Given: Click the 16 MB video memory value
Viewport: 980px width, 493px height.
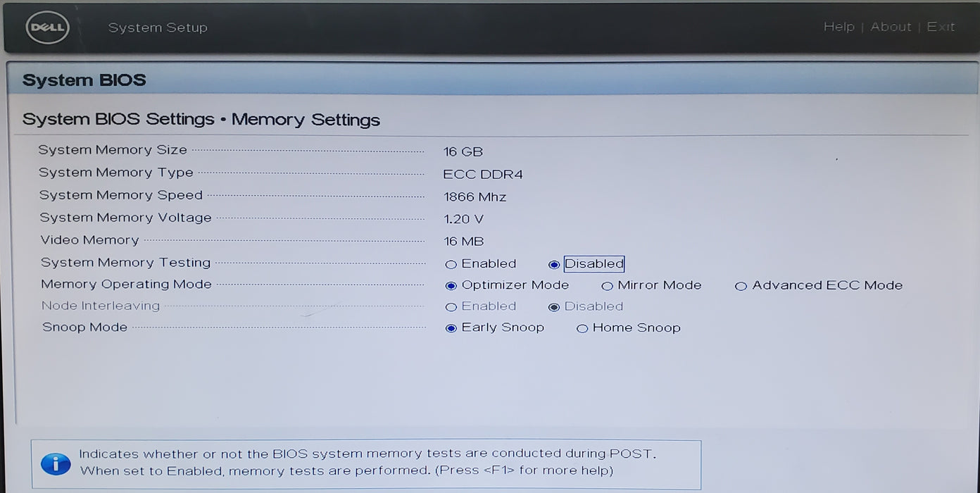Looking at the screenshot, I should (x=464, y=242).
